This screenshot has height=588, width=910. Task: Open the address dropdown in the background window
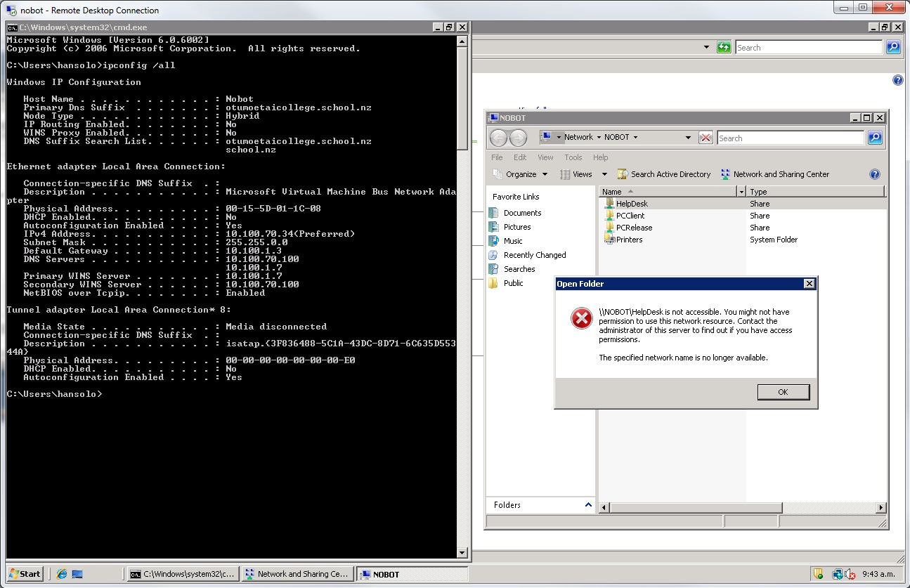707,47
